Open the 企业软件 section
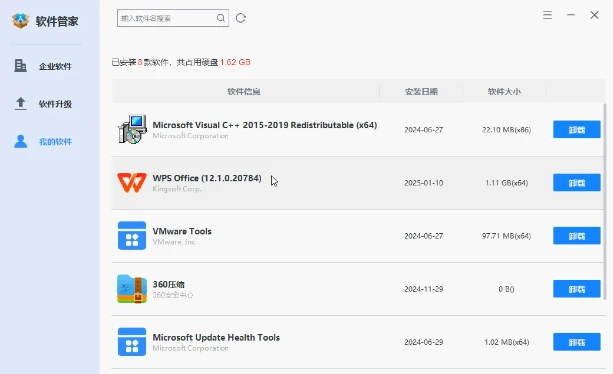 55,66
